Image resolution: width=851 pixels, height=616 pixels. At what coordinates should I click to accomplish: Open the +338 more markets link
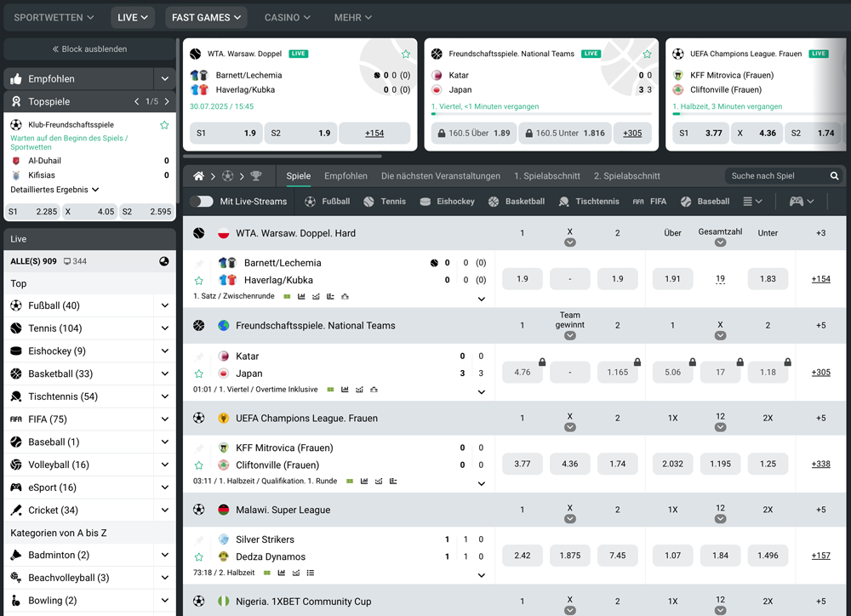(820, 464)
